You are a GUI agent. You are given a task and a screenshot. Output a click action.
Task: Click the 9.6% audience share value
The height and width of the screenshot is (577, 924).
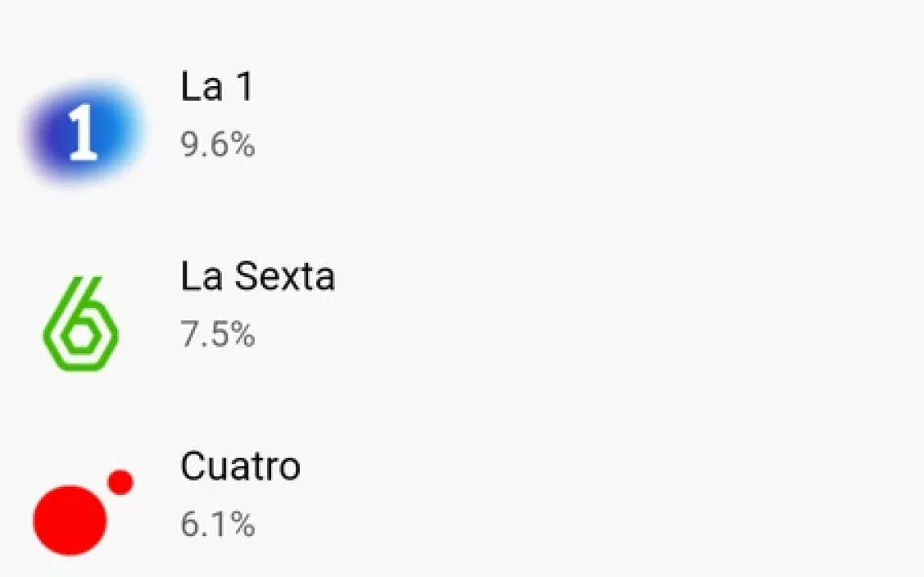tap(218, 146)
